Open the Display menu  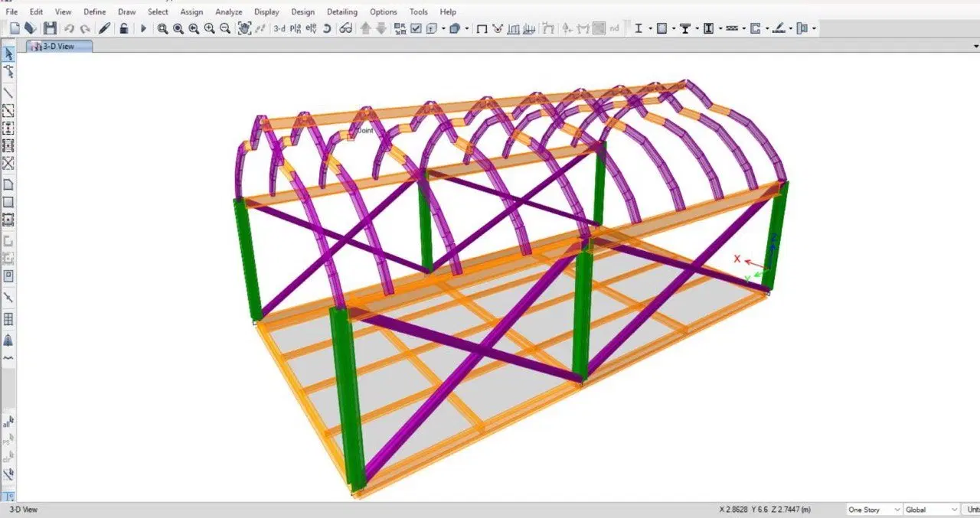(266, 11)
